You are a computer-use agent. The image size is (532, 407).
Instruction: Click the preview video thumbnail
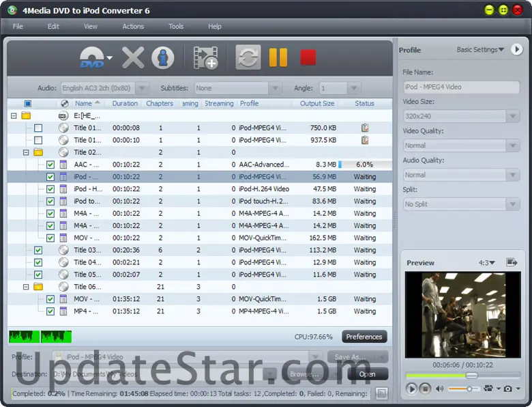[x=463, y=314]
